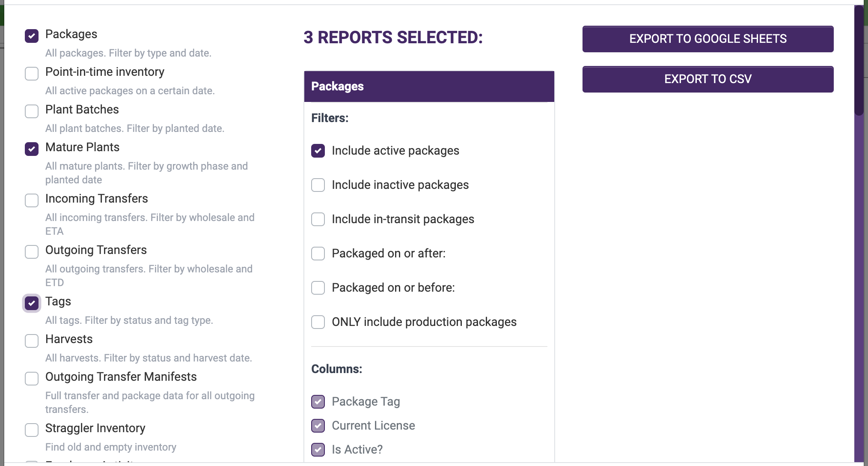Disable Include active packages filter

click(318, 150)
